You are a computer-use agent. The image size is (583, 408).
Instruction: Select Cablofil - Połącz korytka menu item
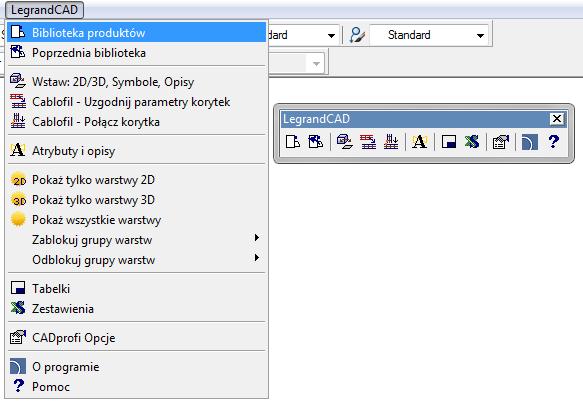pos(136,122)
